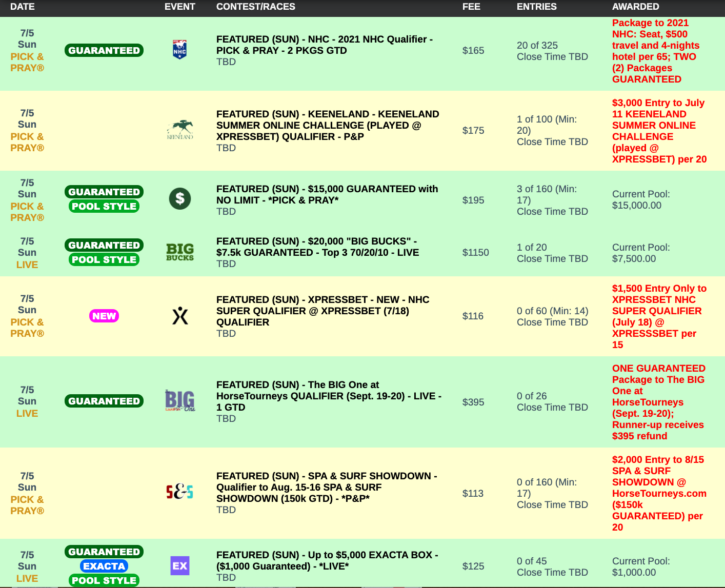725x588 pixels.
Task: Click the purple EX exacta icon
Action: pos(180,565)
